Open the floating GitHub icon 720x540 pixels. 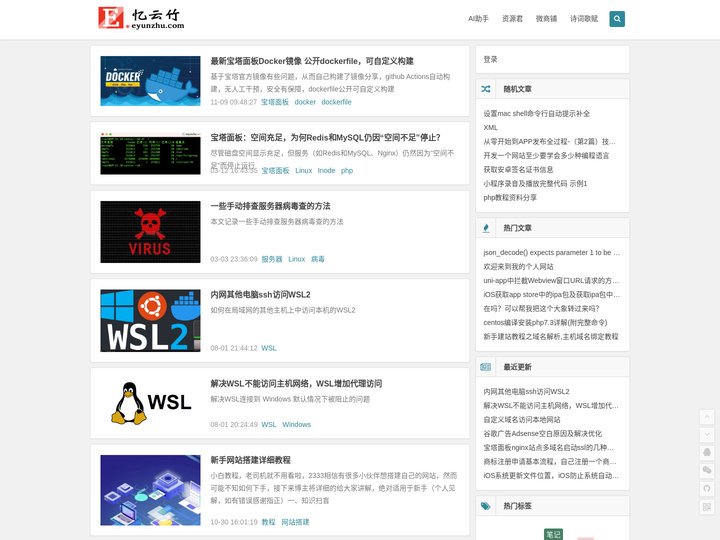pyautogui.click(x=707, y=488)
